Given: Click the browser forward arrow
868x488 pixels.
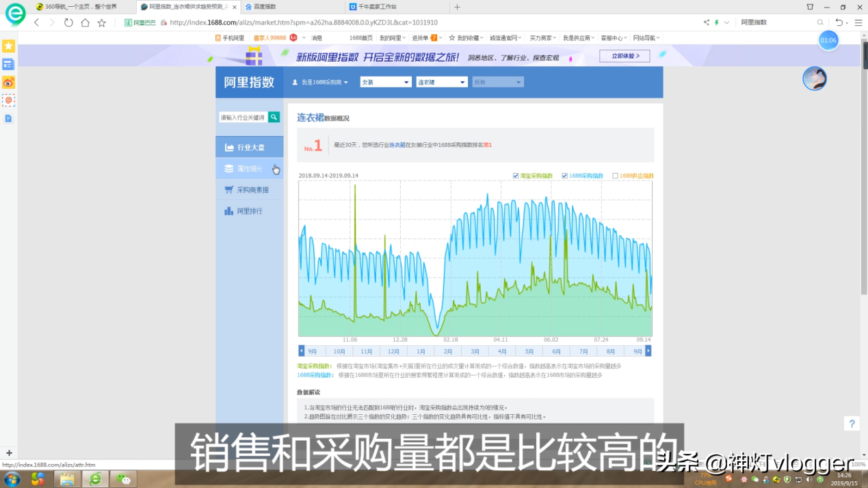Looking at the screenshot, I should click(52, 23).
